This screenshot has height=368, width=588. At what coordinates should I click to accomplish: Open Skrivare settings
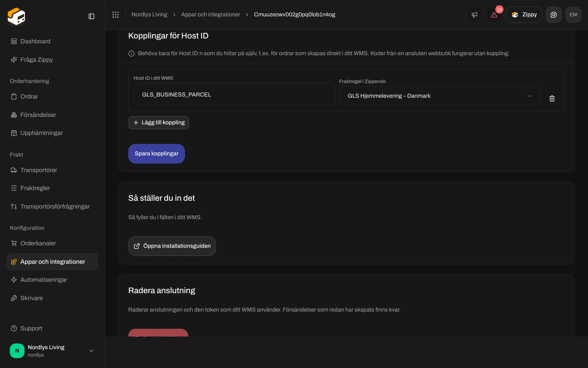click(52, 298)
